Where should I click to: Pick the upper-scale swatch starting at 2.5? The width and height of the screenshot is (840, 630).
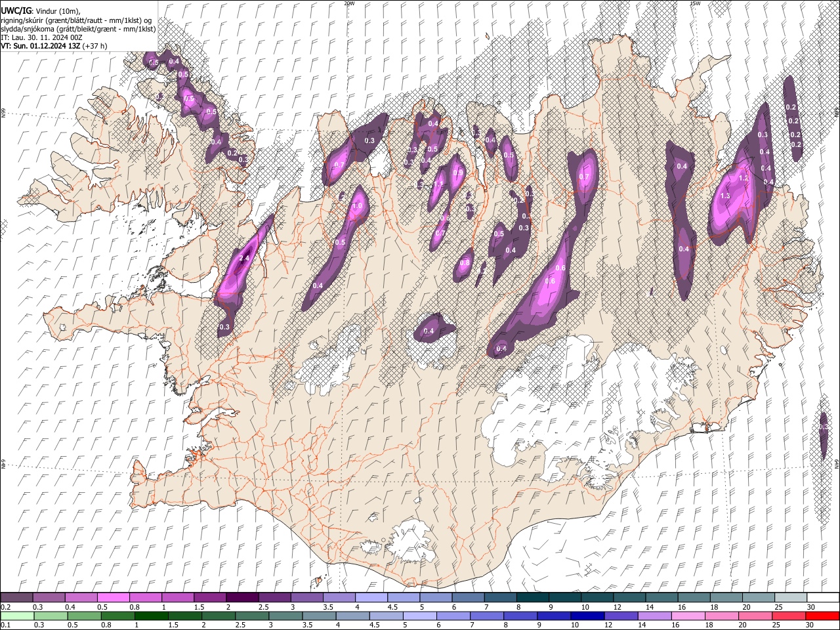point(274,598)
